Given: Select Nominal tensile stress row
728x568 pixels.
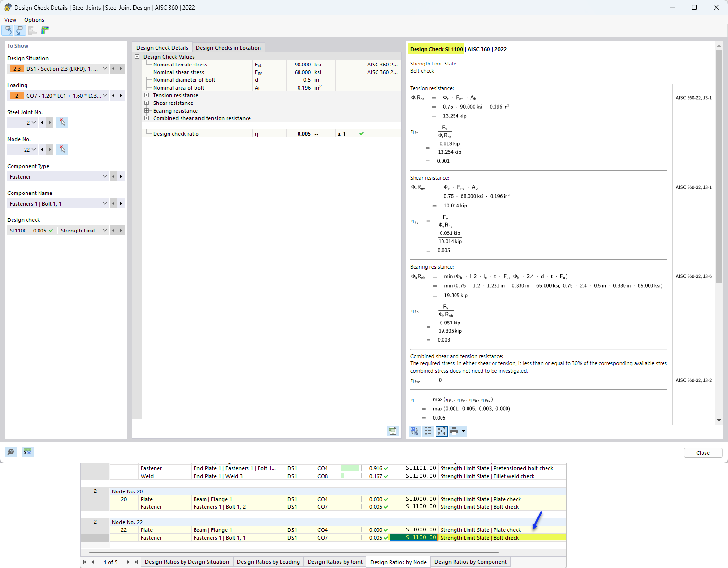Looking at the screenshot, I should pos(271,65).
